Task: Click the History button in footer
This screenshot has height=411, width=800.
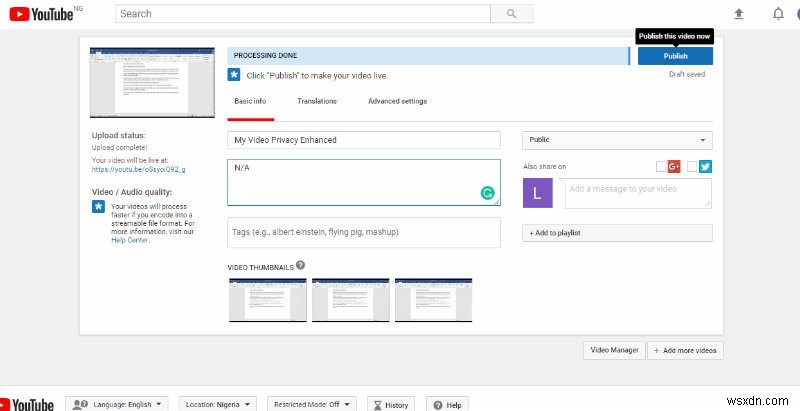Action: [x=391, y=405]
